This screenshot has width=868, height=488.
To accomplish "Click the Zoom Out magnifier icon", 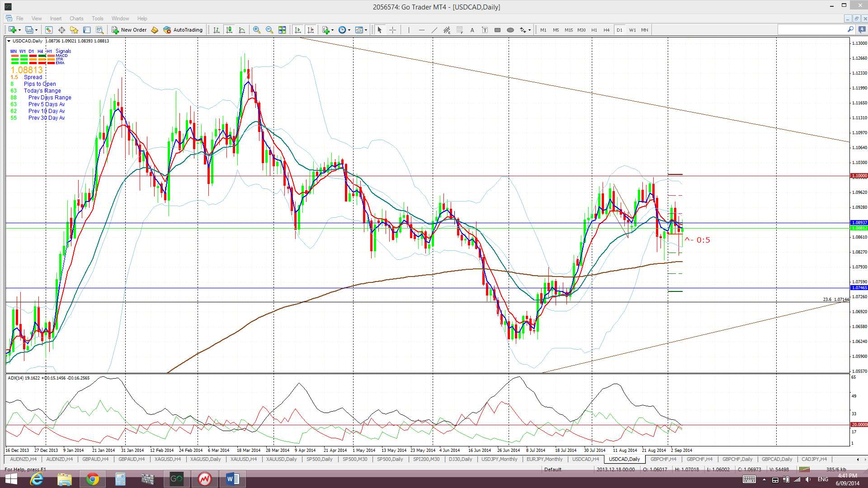I will [269, 30].
